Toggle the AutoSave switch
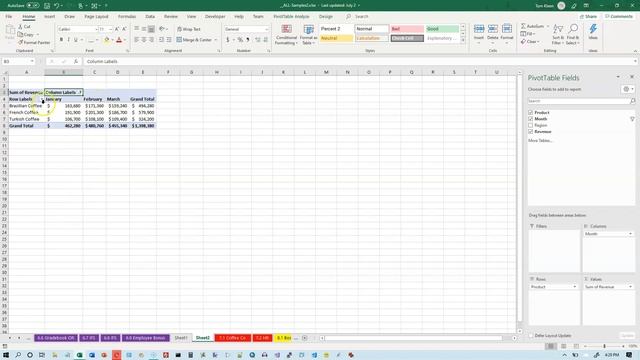 pyautogui.click(x=33, y=6)
